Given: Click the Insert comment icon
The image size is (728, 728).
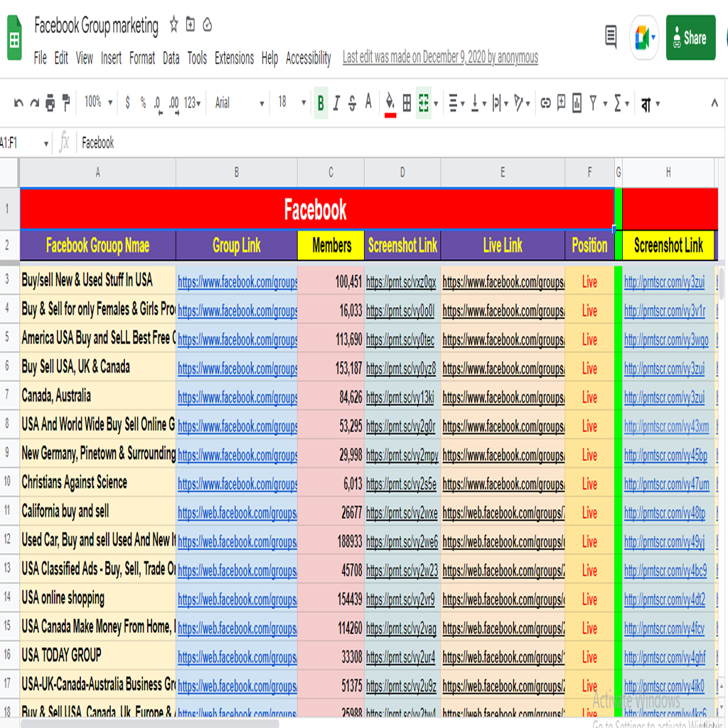Looking at the screenshot, I should [x=562, y=102].
